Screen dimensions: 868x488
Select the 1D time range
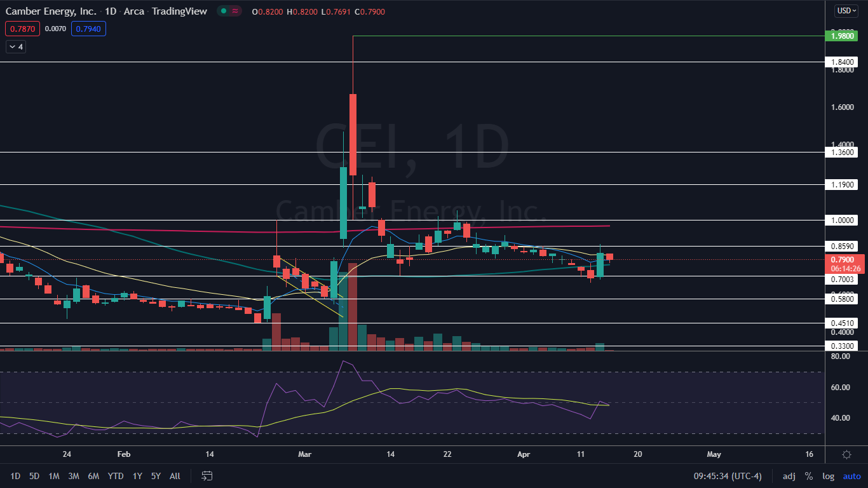point(15,476)
